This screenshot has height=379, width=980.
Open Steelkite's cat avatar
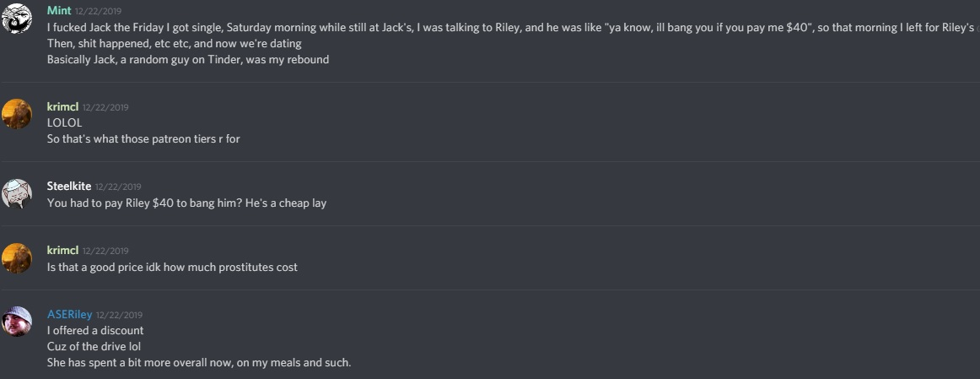point(17,194)
